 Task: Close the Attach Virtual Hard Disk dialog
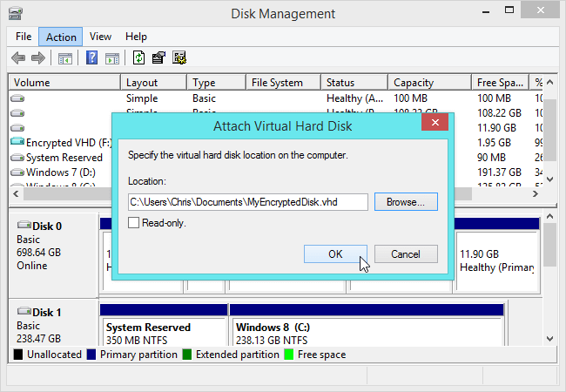(x=435, y=125)
